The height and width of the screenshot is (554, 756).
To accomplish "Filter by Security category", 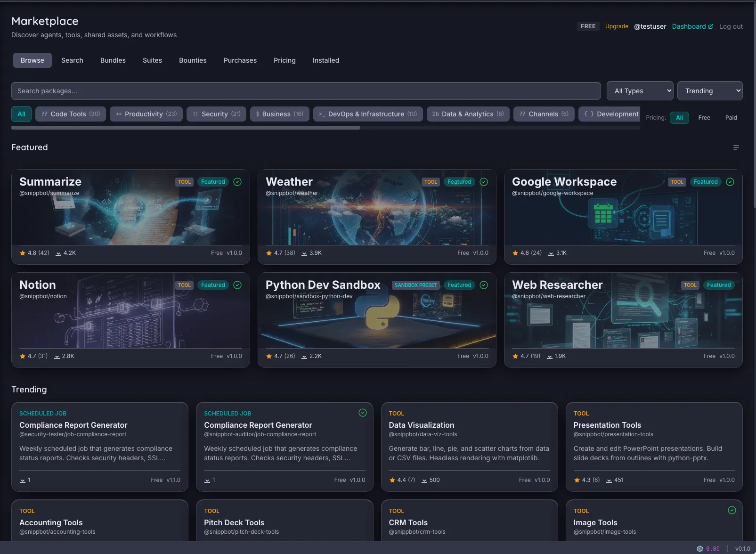I will pos(216,114).
